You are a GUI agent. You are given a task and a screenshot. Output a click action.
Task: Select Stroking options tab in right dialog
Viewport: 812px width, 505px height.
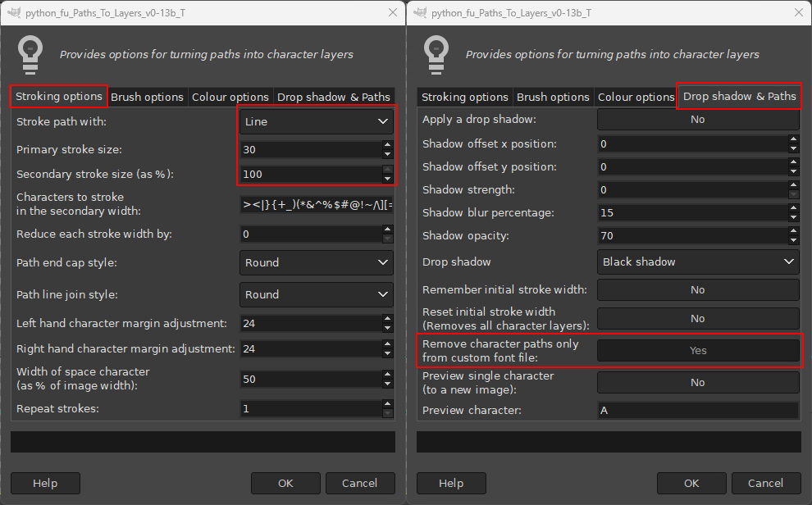tap(464, 98)
